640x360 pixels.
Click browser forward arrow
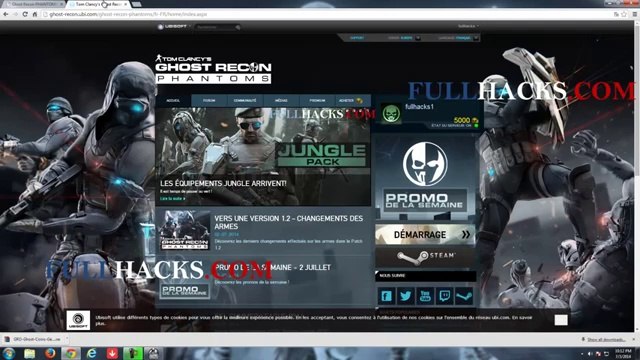[x=16, y=14]
